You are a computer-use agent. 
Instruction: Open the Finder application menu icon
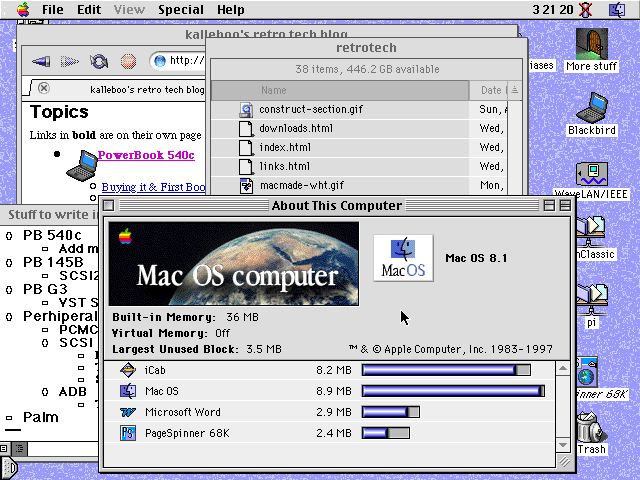click(x=617, y=9)
